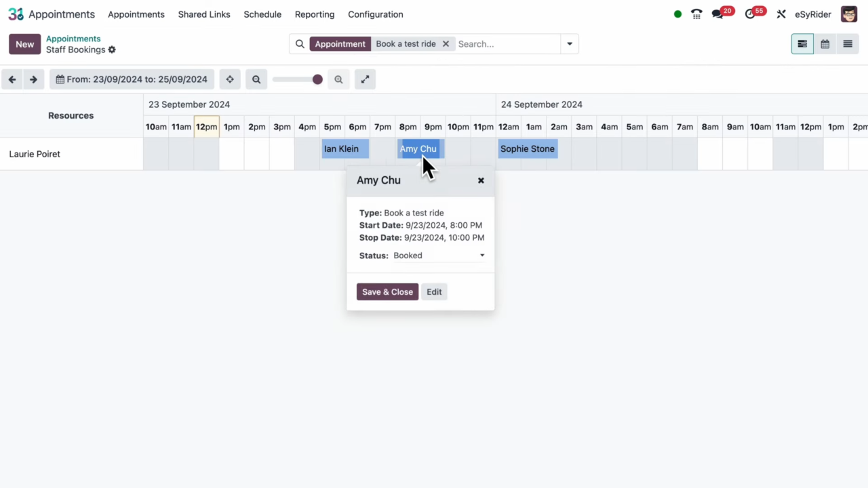Keep the Gantt view toggle active
The width and height of the screenshot is (868, 488).
[802, 43]
